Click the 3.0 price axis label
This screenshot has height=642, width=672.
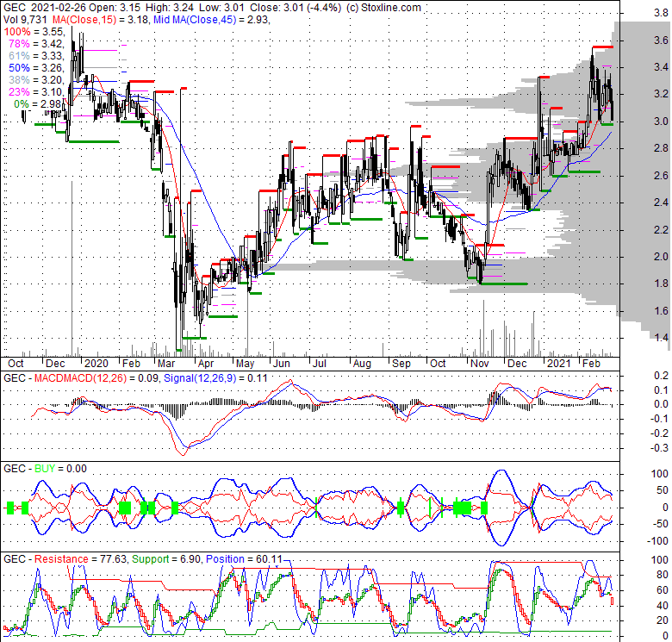coord(661,122)
